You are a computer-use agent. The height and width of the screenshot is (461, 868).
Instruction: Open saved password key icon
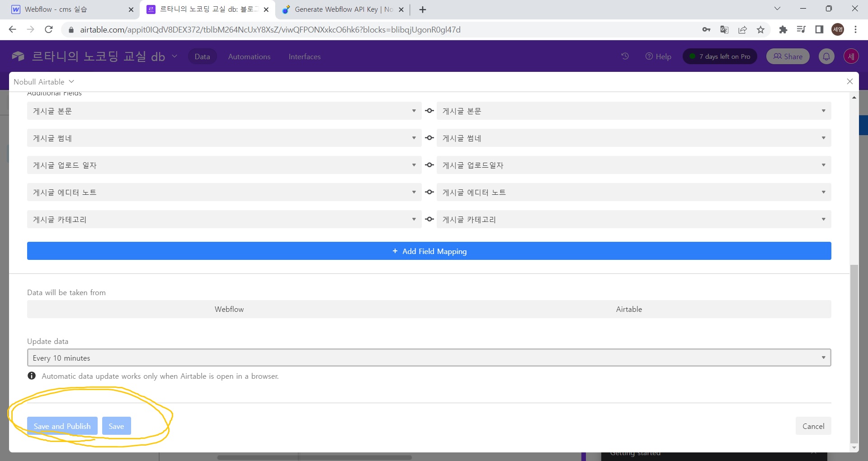[x=706, y=29]
